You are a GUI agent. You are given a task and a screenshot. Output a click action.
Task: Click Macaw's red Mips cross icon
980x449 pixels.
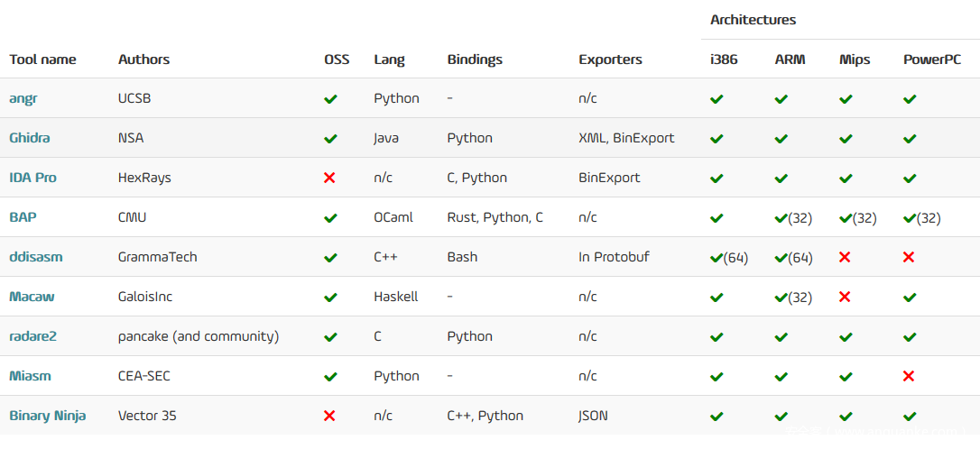click(x=845, y=297)
